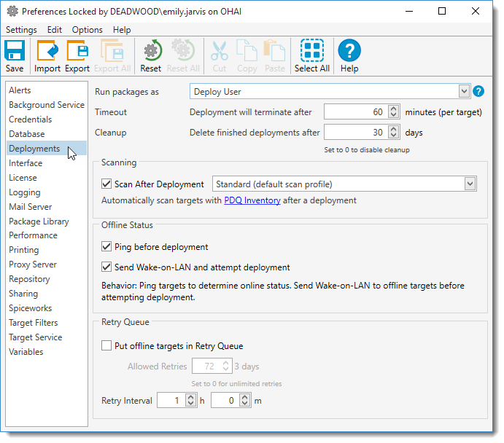Open the Settings menu

pyautogui.click(x=21, y=30)
